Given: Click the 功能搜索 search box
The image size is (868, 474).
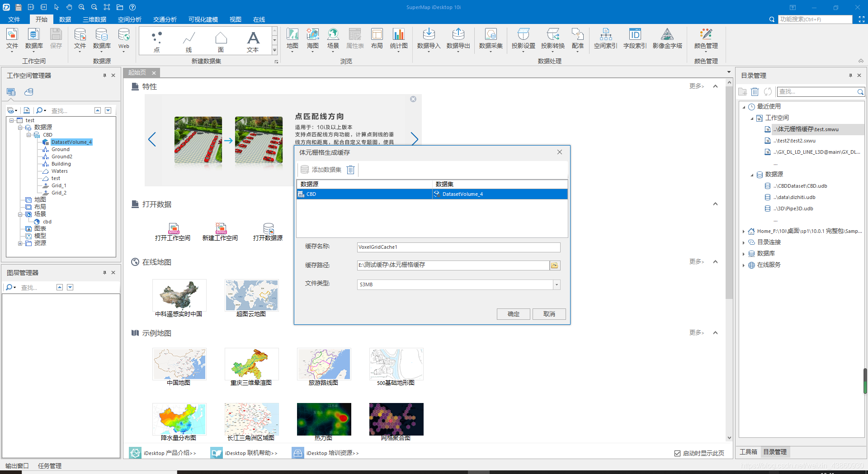Looking at the screenshot, I should (816, 19).
